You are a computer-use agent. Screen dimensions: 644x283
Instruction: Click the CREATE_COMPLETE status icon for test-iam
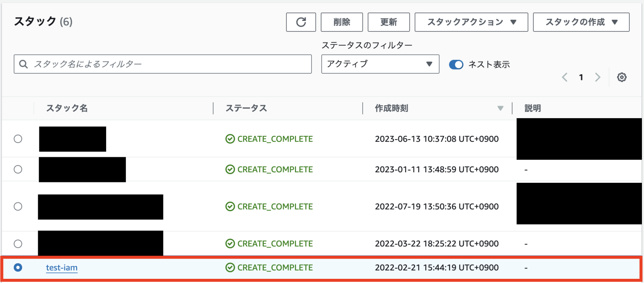pyautogui.click(x=230, y=267)
